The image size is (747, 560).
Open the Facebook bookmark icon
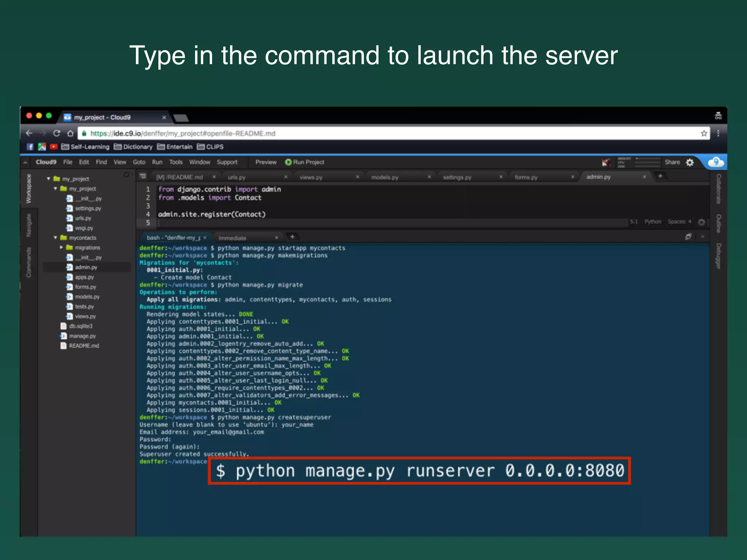coord(30,147)
